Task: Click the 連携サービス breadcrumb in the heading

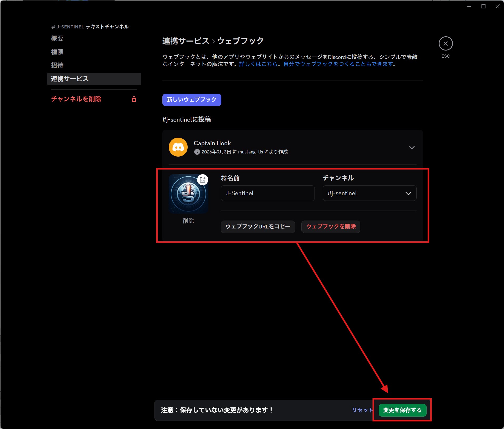Action: coord(186,41)
